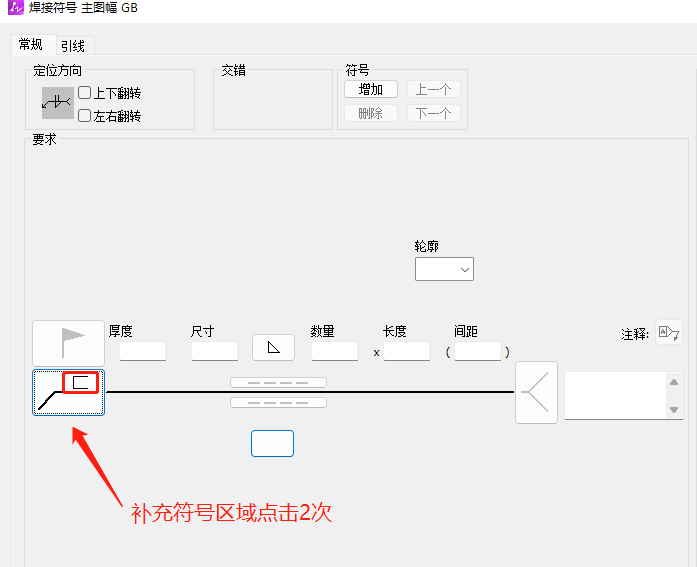Click the 间距 input field

tap(478, 351)
